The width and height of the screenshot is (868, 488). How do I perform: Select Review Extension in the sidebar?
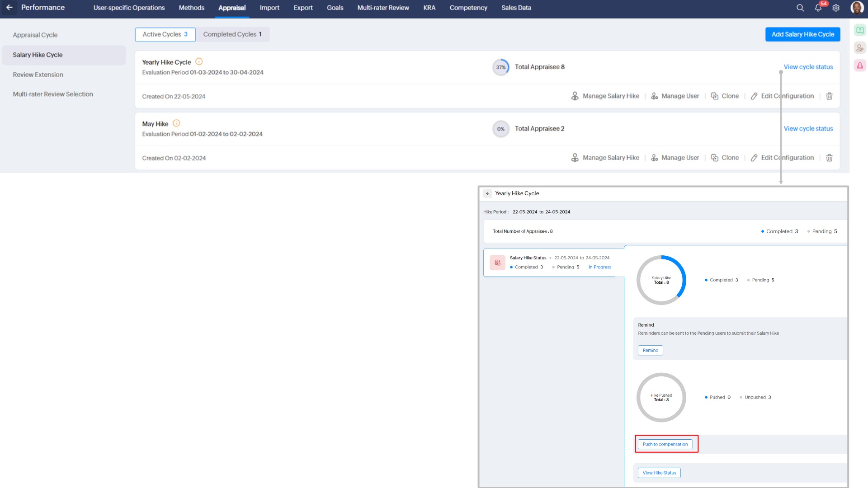click(38, 75)
